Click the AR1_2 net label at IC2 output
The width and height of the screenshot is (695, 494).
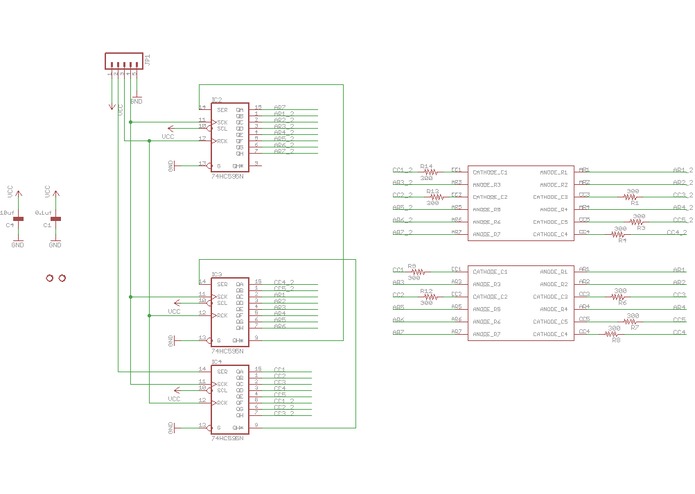coord(284,114)
